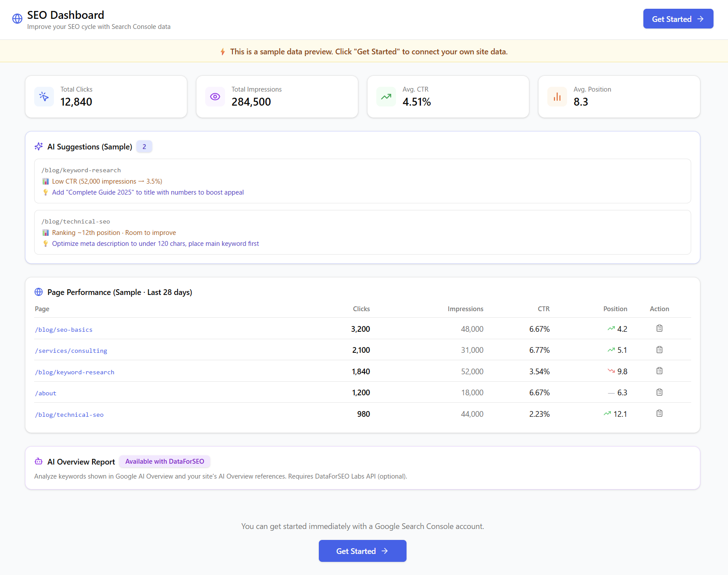Image resolution: width=728 pixels, height=575 pixels.
Task: Click the globe logo beside SEO Dashboard
Action: coord(17,19)
